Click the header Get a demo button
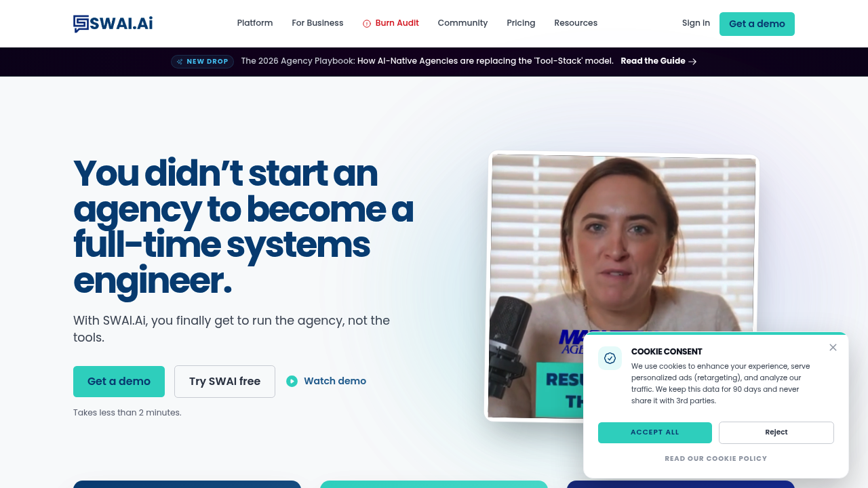The image size is (868, 488). click(x=757, y=24)
